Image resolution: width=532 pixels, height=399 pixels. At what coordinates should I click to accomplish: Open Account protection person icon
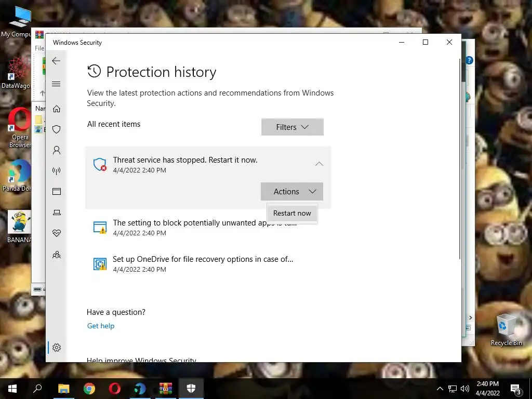pyautogui.click(x=57, y=150)
